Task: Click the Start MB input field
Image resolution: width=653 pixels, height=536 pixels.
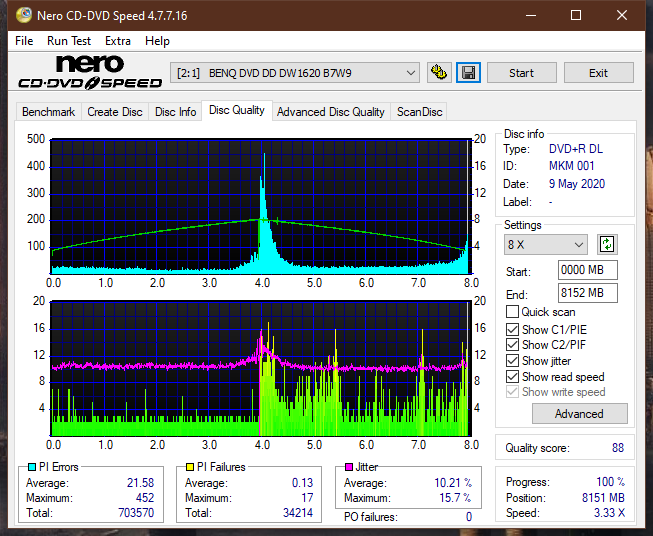Action: point(587,270)
